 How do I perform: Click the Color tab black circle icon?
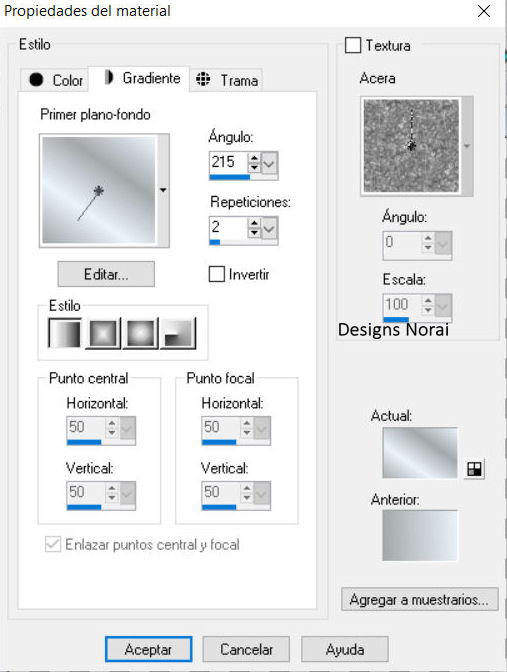pyautogui.click(x=36, y=79)
